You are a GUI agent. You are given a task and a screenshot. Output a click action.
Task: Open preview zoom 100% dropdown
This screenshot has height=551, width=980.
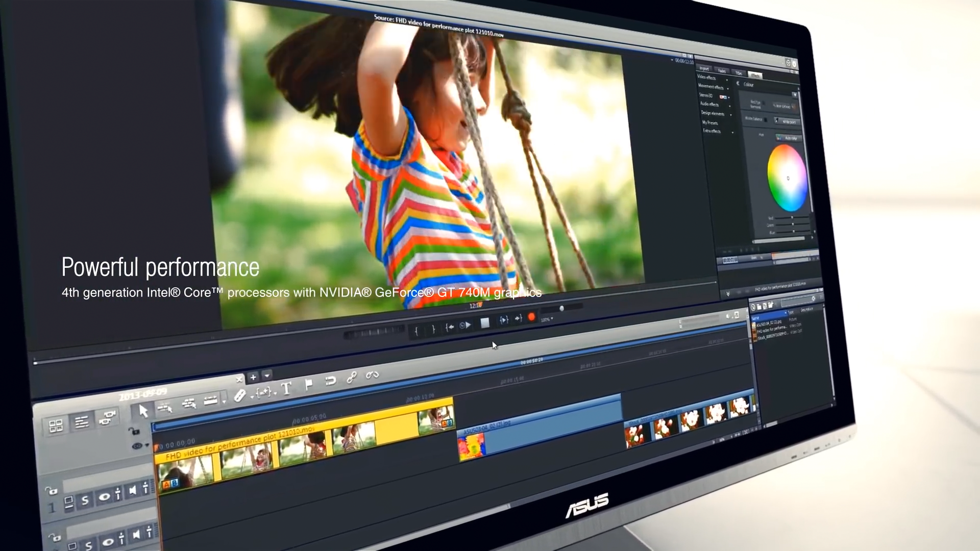[547, 319]
